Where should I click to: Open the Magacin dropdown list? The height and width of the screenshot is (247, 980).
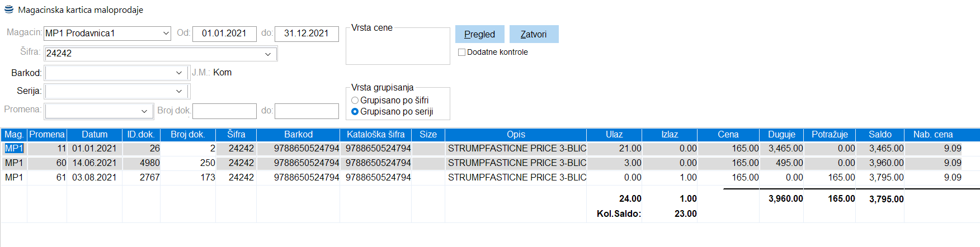pos(166,34)
